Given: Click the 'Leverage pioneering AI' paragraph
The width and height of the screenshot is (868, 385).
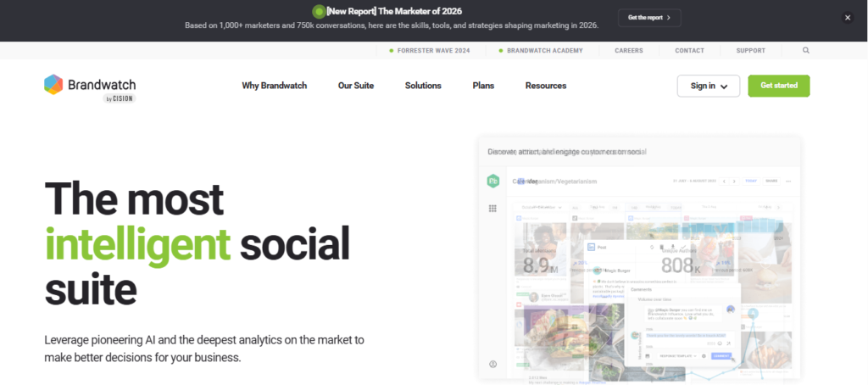Looking at the screenshot, I should [x=204, y=349].
